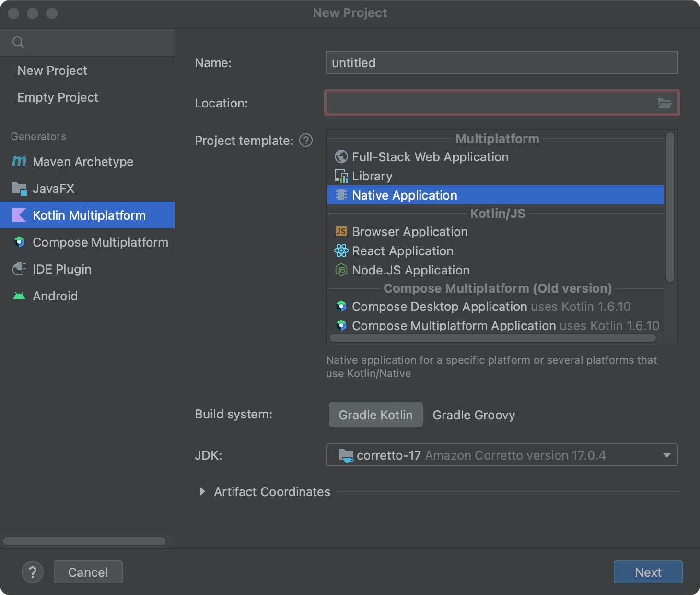Click the Cancel button
The height and width of the screenshot is (595, 700).
tap(88, 572)
